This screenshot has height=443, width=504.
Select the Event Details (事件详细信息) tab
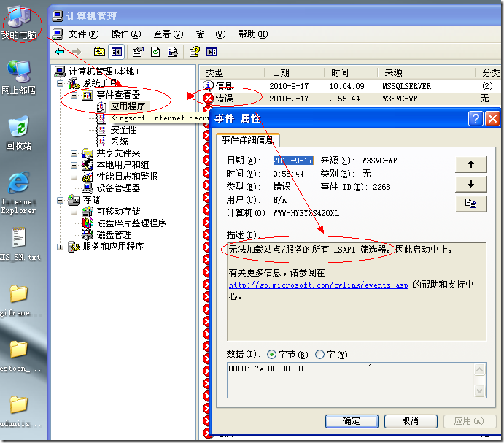point(247,140)
